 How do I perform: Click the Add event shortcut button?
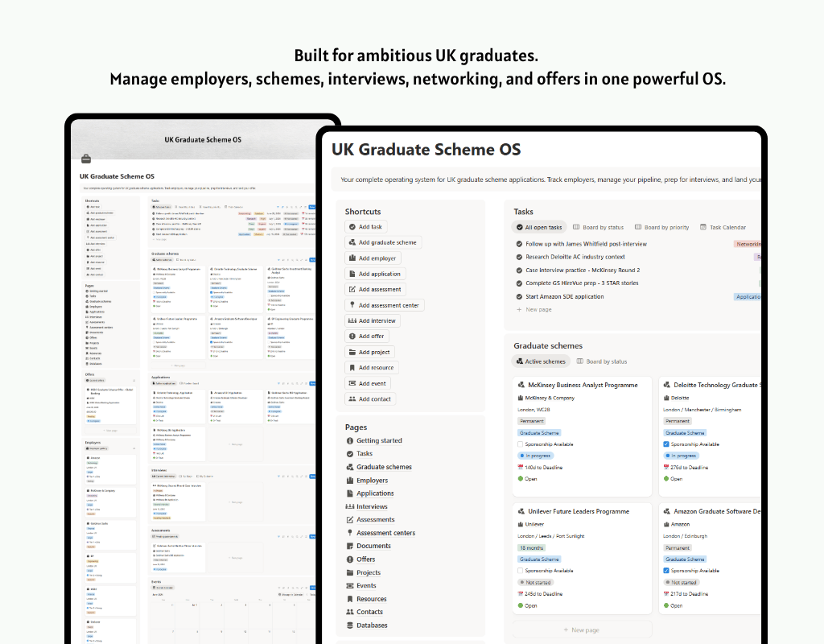click(x=368, y=383)
